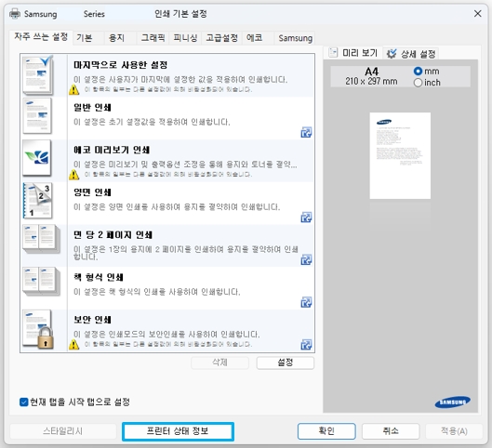Viewport: 492px width, 448px height.
Task: Select the 양면 인쇄 title text
Action: coord(92,192)
